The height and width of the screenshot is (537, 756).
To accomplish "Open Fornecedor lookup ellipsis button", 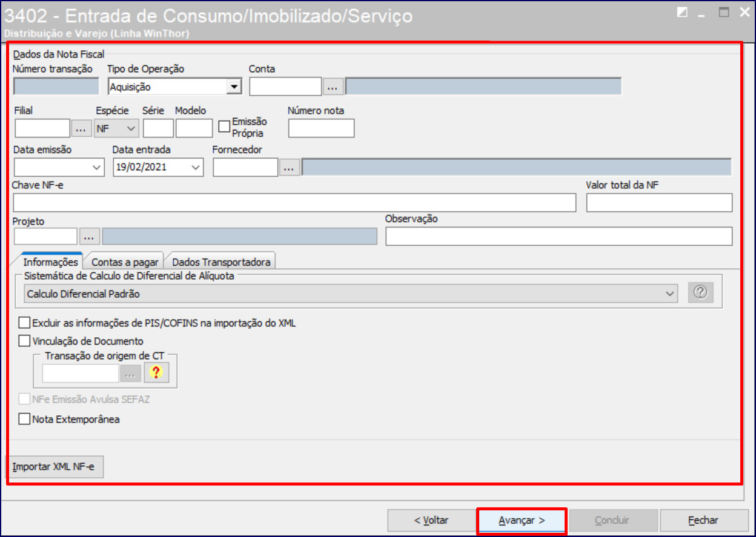I will pyautogui.click(x=290, y=168).
